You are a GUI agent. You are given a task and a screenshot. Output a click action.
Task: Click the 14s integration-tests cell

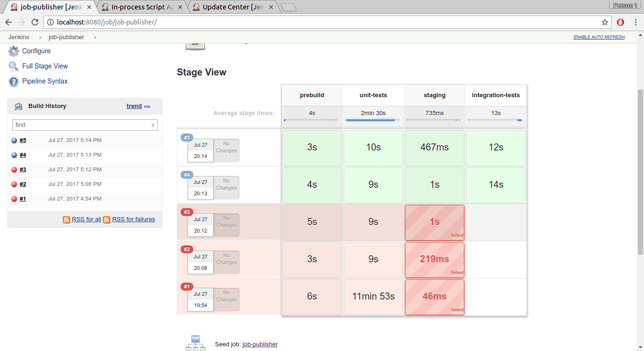pyautogui.click(x=496, y=184)
